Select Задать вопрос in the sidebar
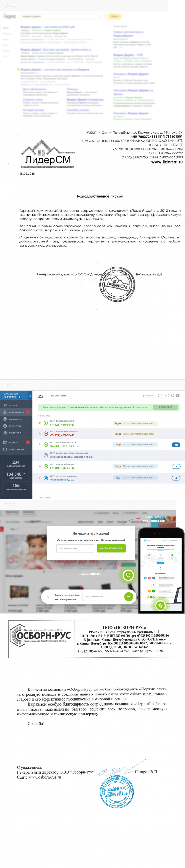 (x=16, y=449)
